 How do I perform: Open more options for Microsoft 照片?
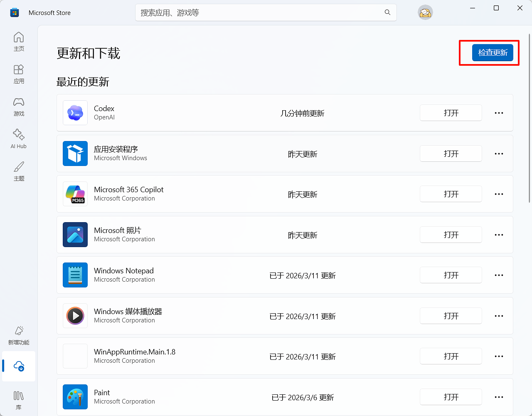(499, 235)
